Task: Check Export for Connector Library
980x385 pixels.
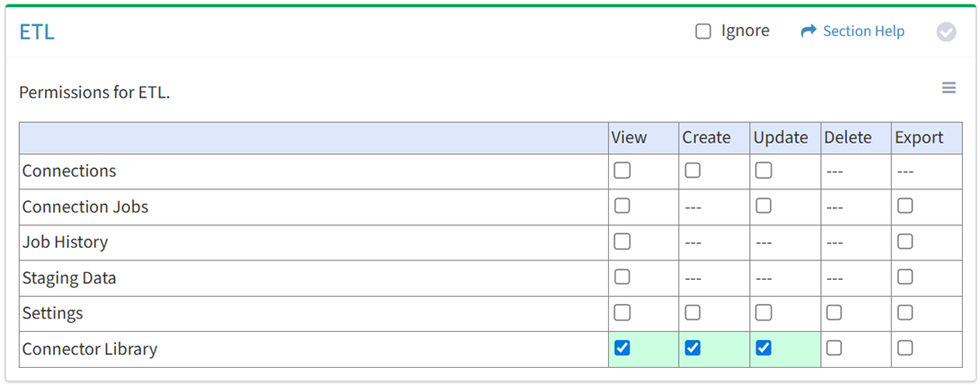Action: (905, 348)
